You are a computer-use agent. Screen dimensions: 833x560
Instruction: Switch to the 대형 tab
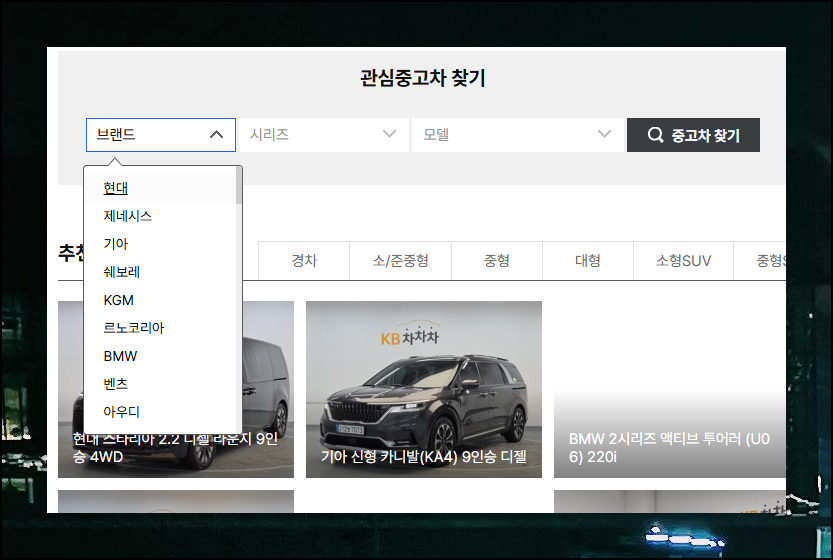pos(588,261)
